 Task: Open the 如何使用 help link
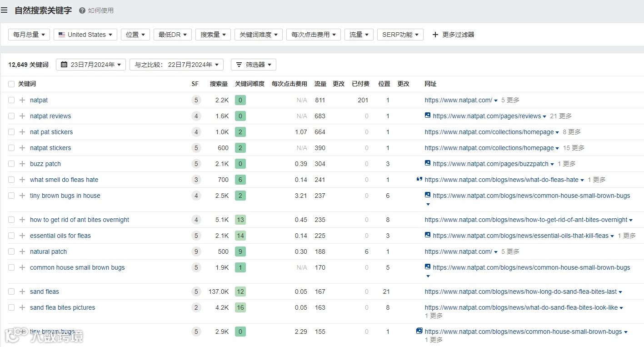(96, 10)
